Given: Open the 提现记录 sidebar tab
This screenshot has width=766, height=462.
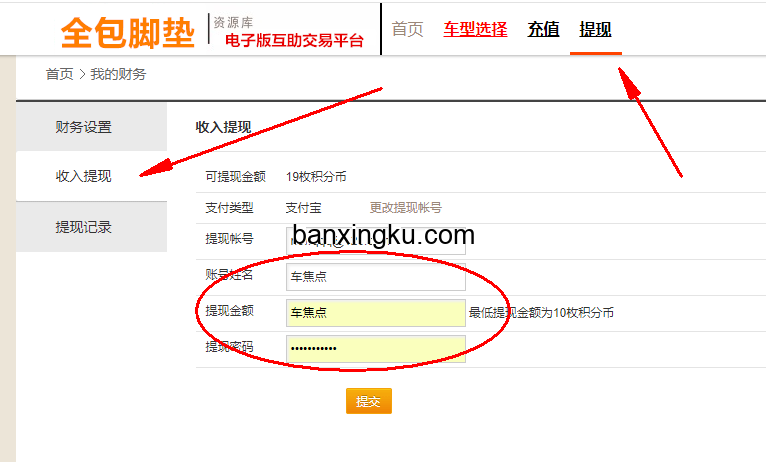Looking at the screenshot, I should pyautogui.click(x=91, y=227).
